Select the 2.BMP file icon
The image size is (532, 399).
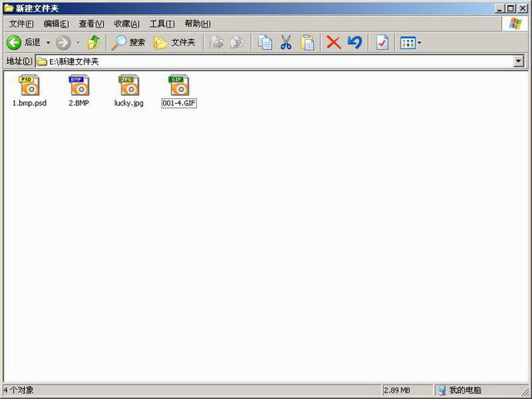click(x=79, y=85)
